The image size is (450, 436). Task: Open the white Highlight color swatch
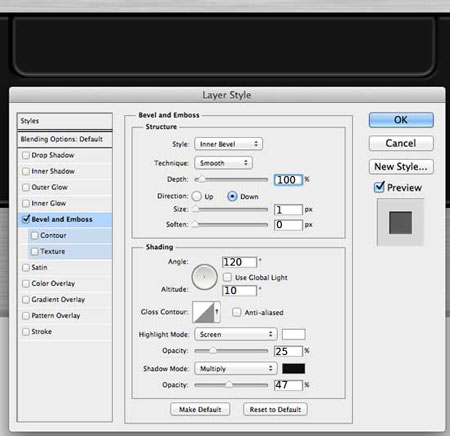(x=294, y=334)
